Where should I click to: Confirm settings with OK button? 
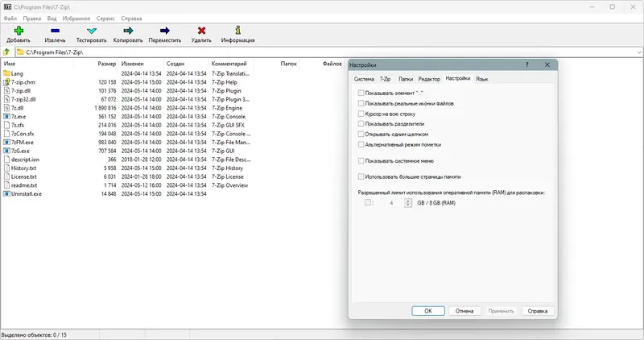tap(428, 311)
